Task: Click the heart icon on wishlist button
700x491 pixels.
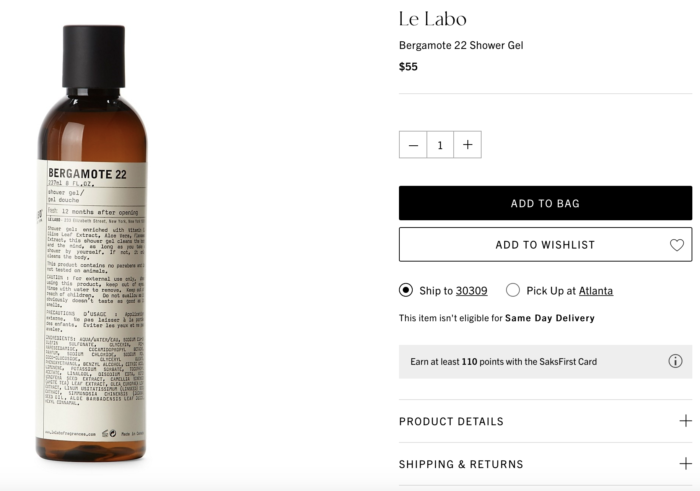Action: [677, 245]
